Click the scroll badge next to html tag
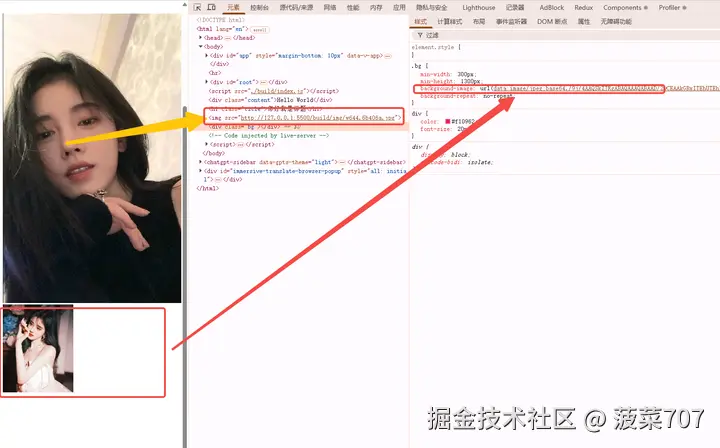This screenshot has width=720, height=448. point(259,29)
